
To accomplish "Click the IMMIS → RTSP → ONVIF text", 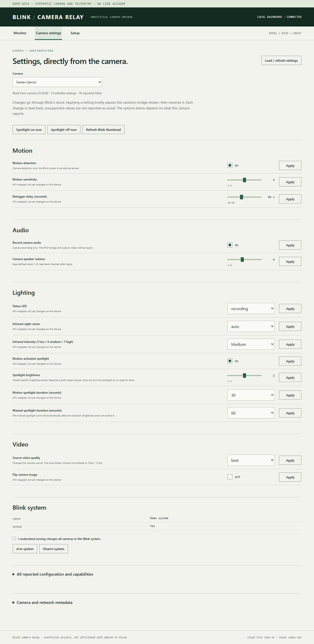I will (285, 33).
